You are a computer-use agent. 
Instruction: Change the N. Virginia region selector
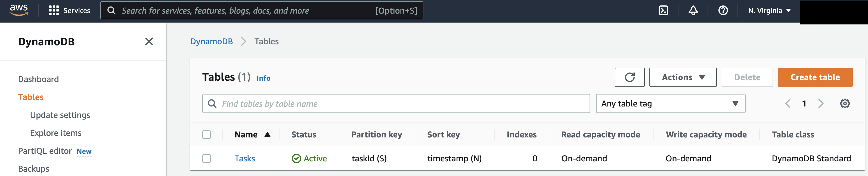pyautogui.click(x=769, y=10)
